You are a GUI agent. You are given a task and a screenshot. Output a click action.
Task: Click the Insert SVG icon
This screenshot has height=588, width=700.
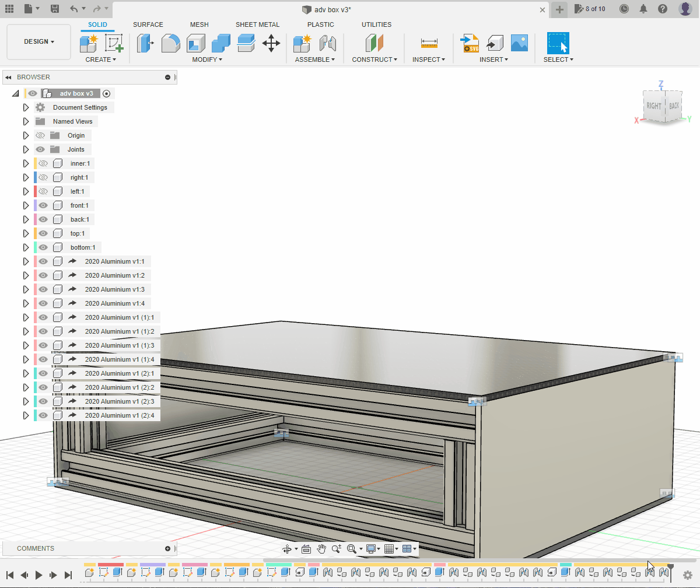coord(470,43)
